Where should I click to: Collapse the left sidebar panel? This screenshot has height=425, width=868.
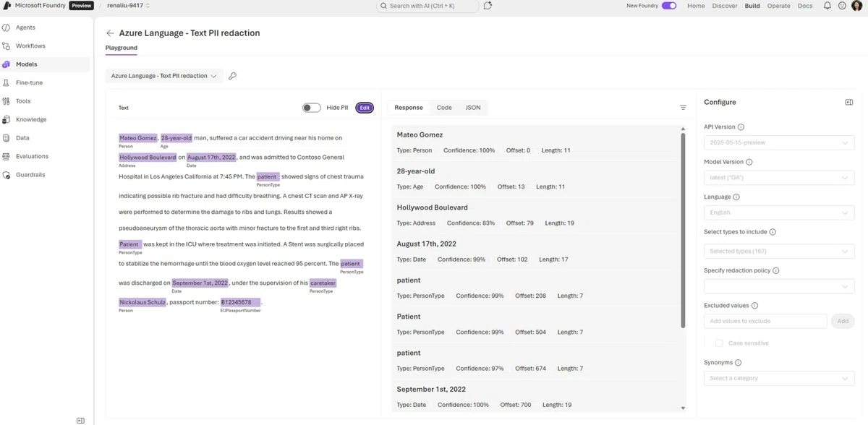80,420
